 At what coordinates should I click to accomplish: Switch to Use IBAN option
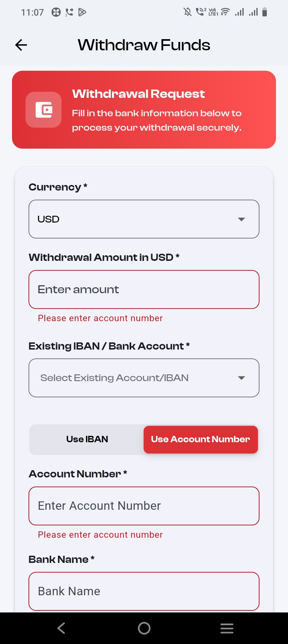point(87,439)
